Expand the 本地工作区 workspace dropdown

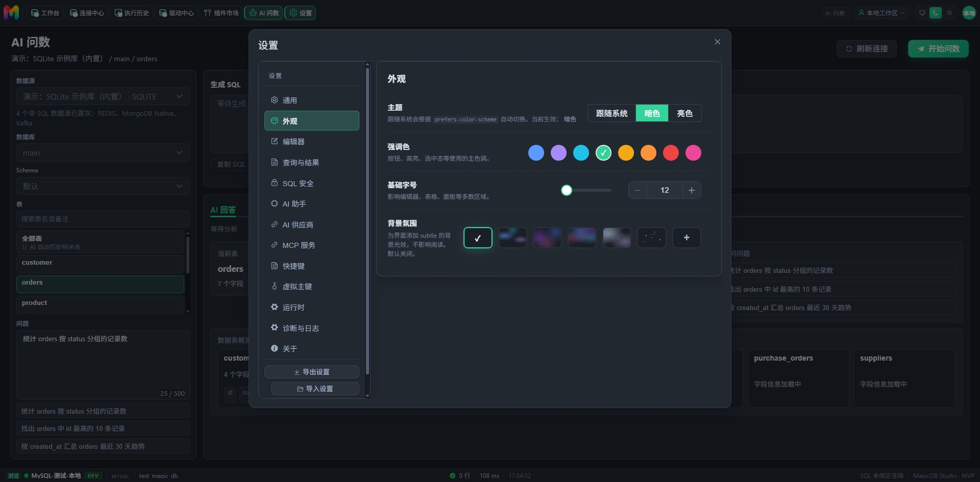pyautogui.click(x=881, y=13)
